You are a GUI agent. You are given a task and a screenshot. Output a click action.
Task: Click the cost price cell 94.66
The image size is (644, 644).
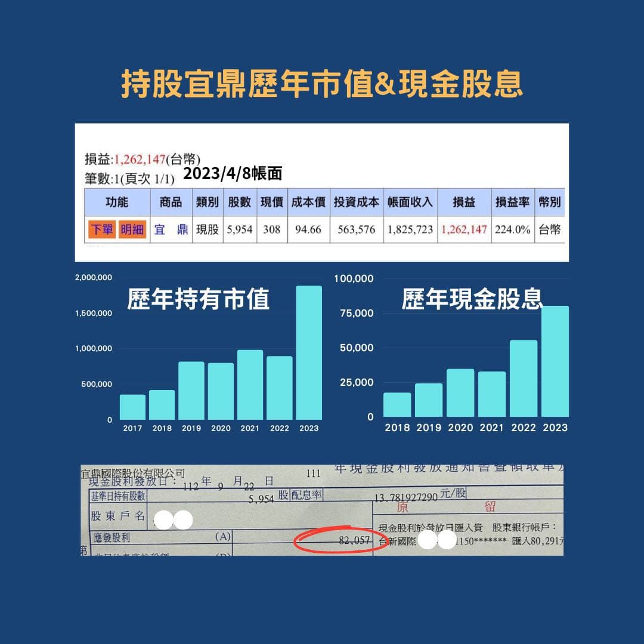click(308, 230)
